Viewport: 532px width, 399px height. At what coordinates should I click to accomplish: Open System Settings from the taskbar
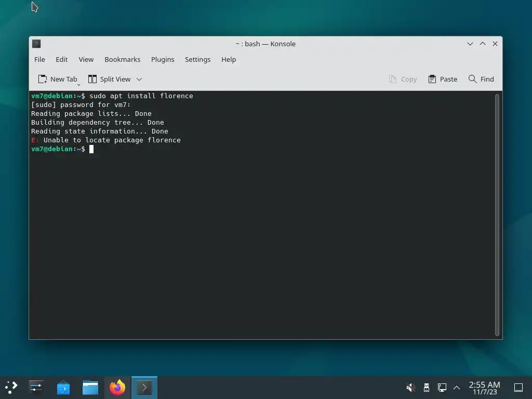[36, 388]
